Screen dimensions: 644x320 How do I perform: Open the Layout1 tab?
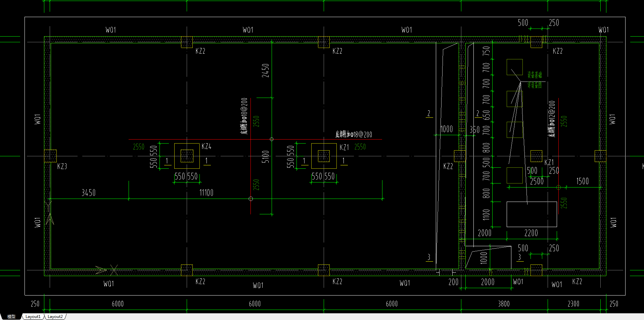pos(33,317)
